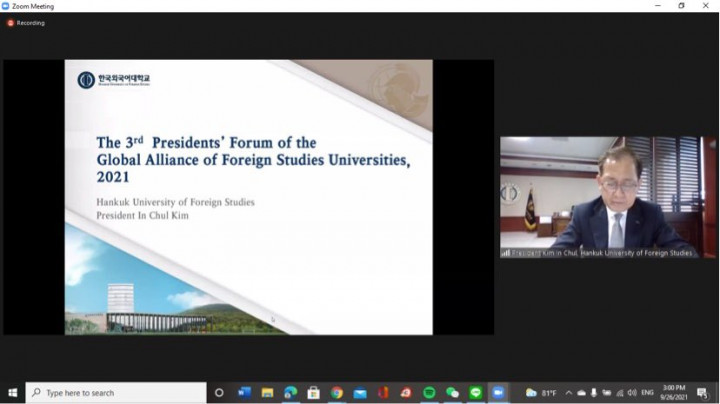Open the clock showing 3:00 PM

coord(674,393)
